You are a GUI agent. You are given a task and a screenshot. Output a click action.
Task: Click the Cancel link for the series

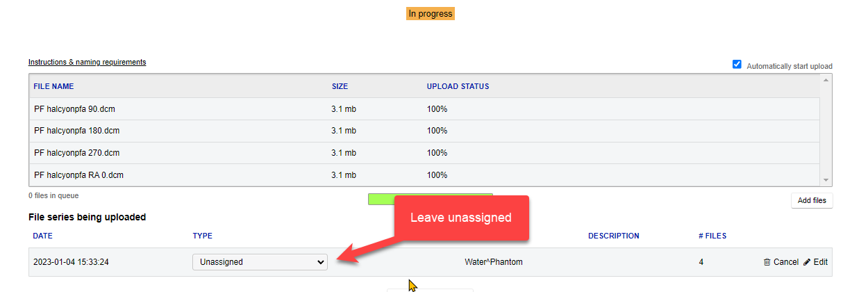pyautogui.click(x=785, y=262)
